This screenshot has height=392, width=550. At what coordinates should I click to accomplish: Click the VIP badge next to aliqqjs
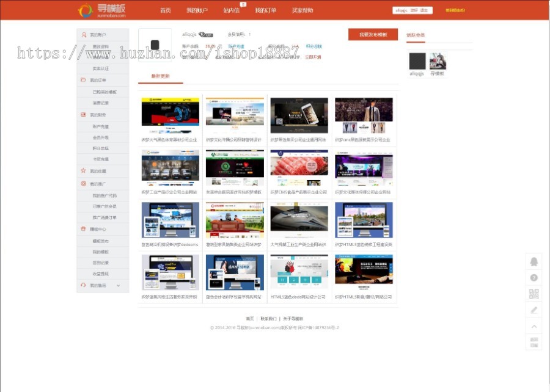pos(206,34)
